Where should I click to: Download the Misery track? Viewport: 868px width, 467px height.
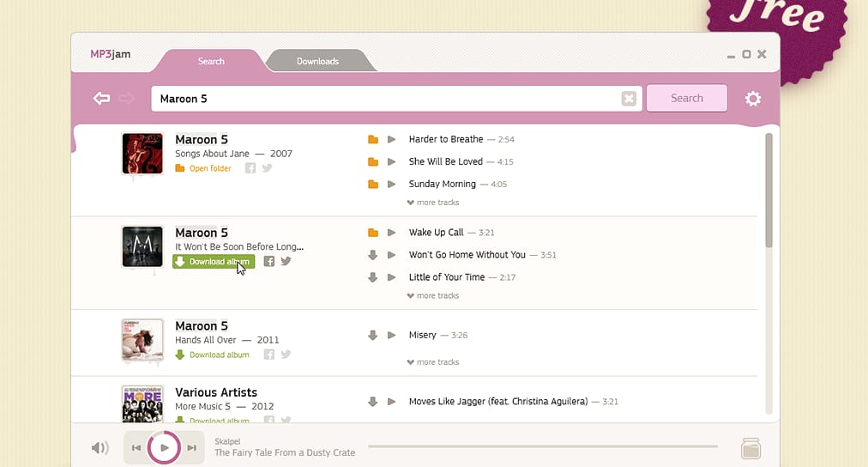pos(372,335)
